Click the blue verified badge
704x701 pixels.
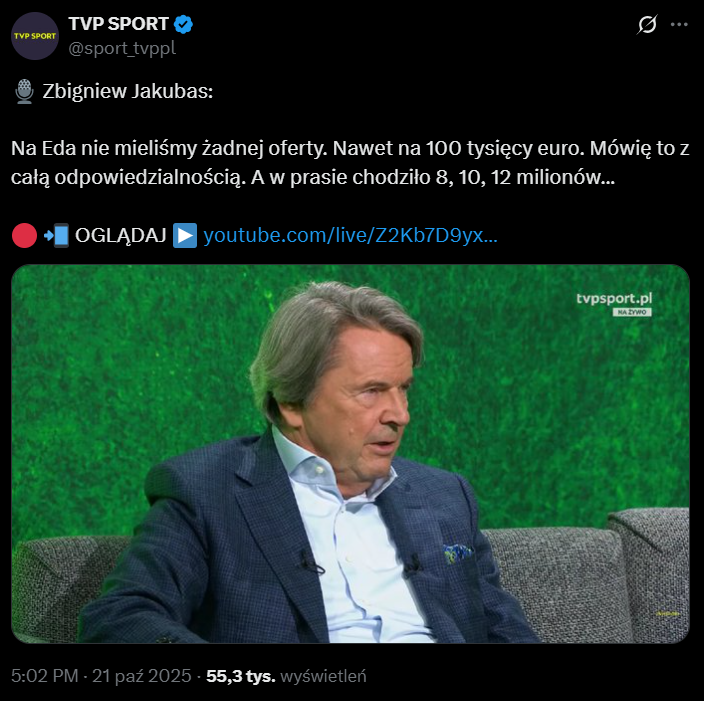[185, 25]
